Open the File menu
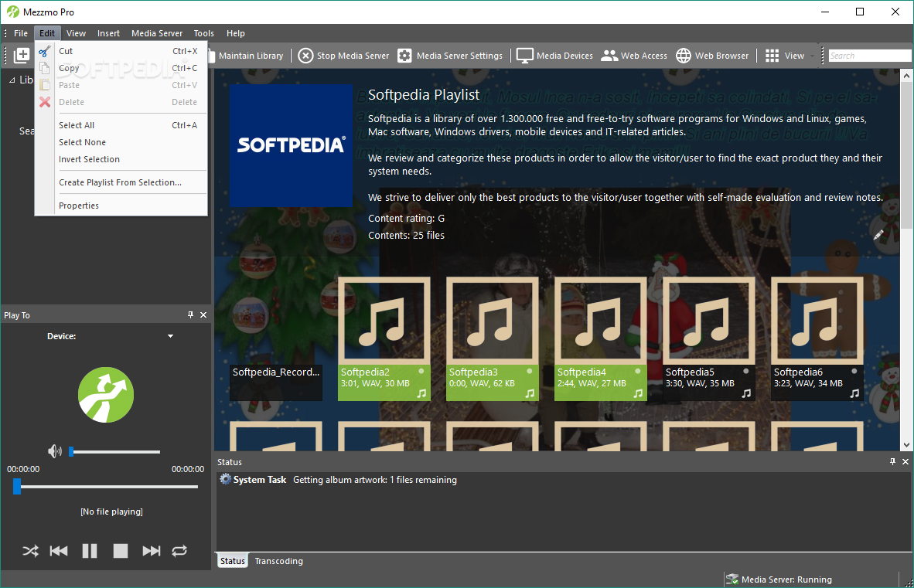The height and width of the screenshot is (588, 914). [x=21, y=33]
